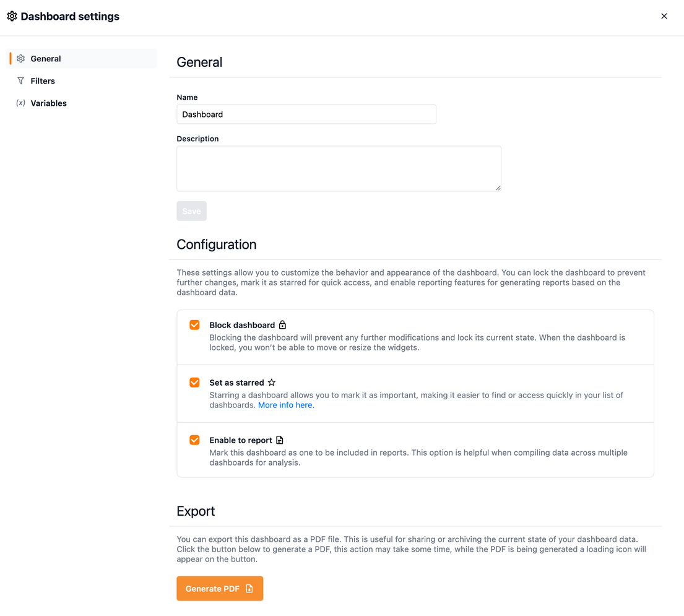Toggle the Set as starred checkbox
This screenshot has height=616, width=684.
tap(194, 383)
